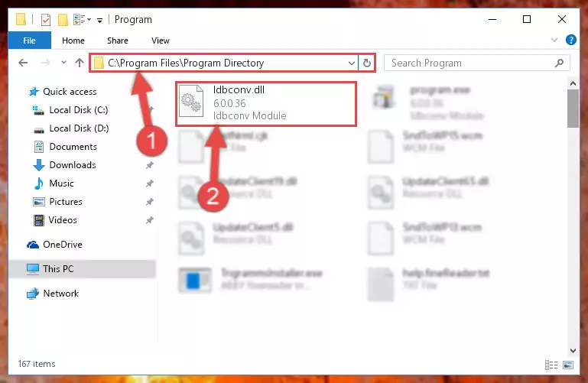Screen dimensions: 588x383
Task: Go up one folder level
Action: [x=79, y=63]
